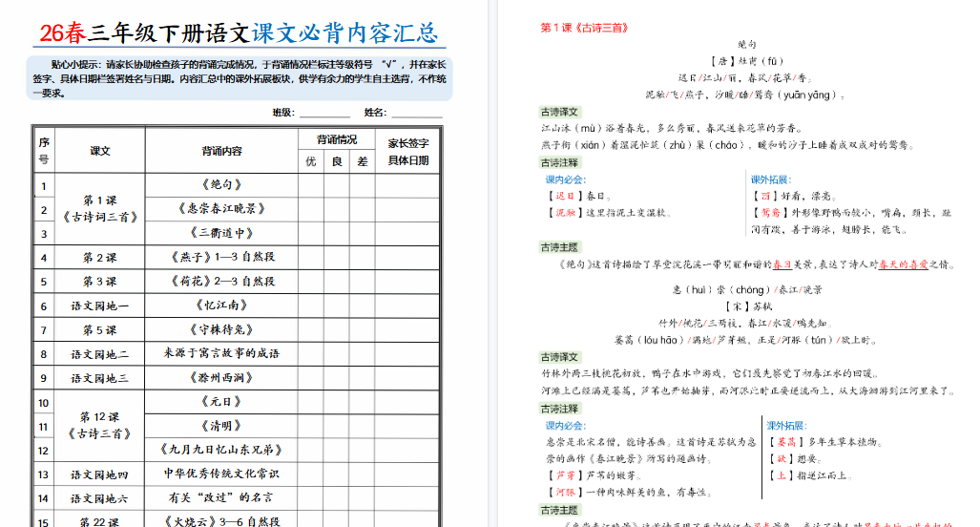Click the red heading 第1课《古诗三首》

584,28
